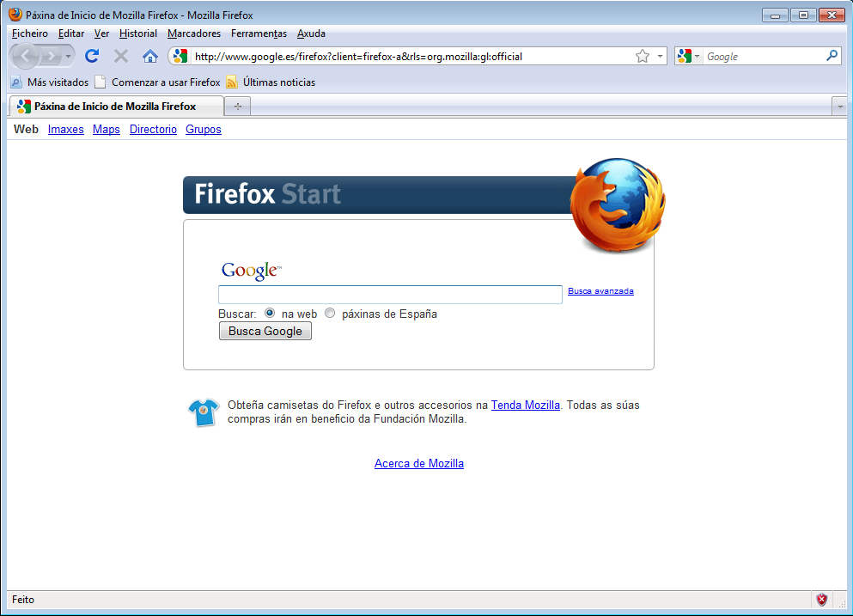Open the Ferramentas menu
The image size is (853, 616).
click(x=259, y=34)
